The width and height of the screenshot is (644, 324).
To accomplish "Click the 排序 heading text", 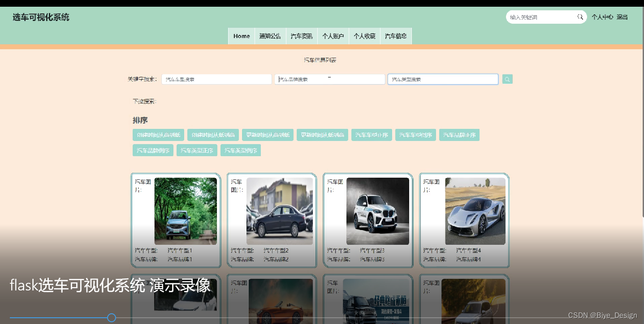I will click(x=140, y=120).
